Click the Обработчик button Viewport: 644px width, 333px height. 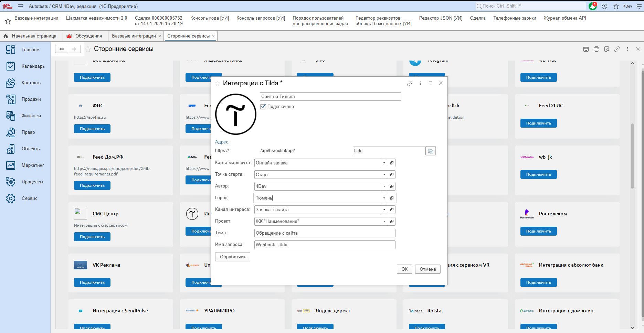pos(233,257)
